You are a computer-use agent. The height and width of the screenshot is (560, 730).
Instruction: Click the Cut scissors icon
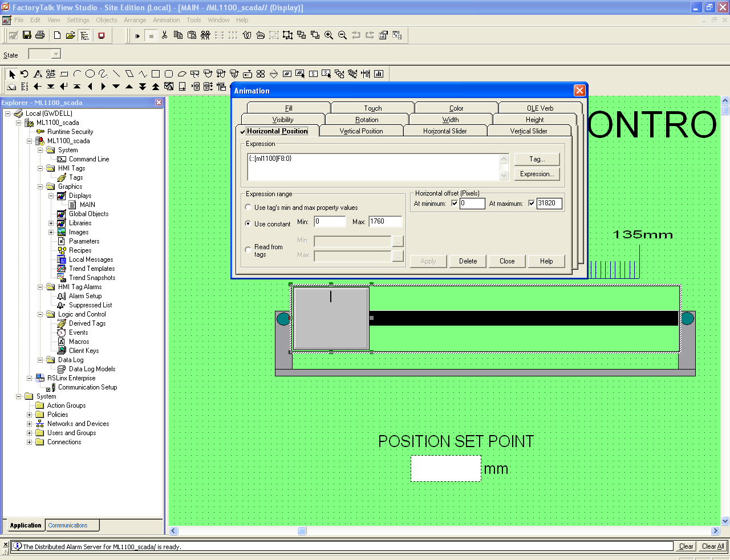164,35
